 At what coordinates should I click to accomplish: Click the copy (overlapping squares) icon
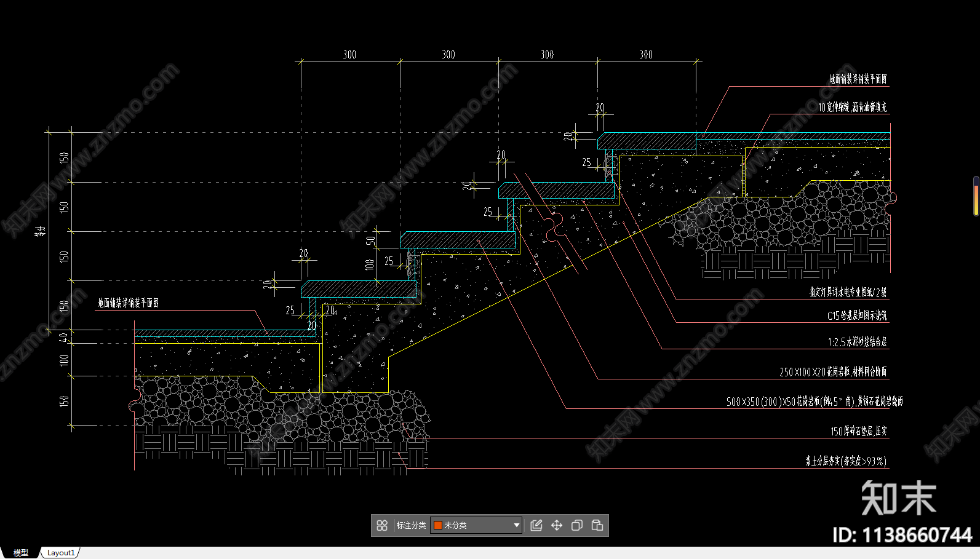tap(577, 525)
